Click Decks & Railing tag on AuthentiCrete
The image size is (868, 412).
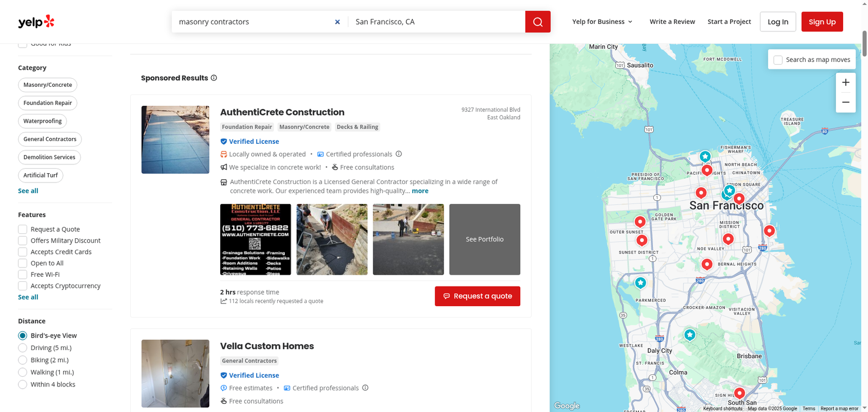[x=358, y=127]
